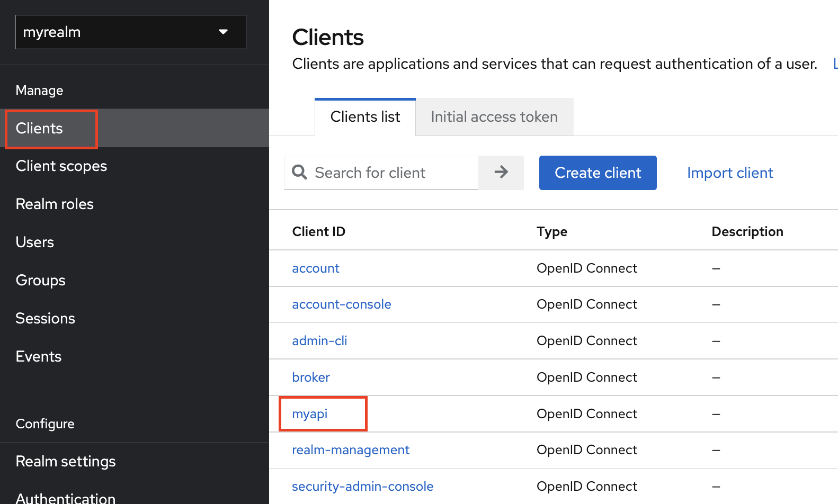Viewport: 838px width, 504px height.
Task: Open the myapi client
Action: click(310, 414)
